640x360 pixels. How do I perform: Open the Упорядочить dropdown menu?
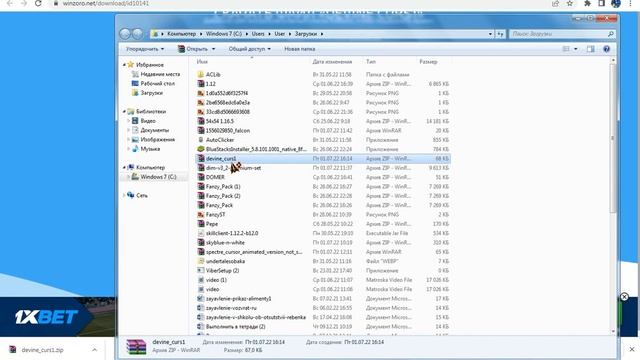click(x=145, y=49)
